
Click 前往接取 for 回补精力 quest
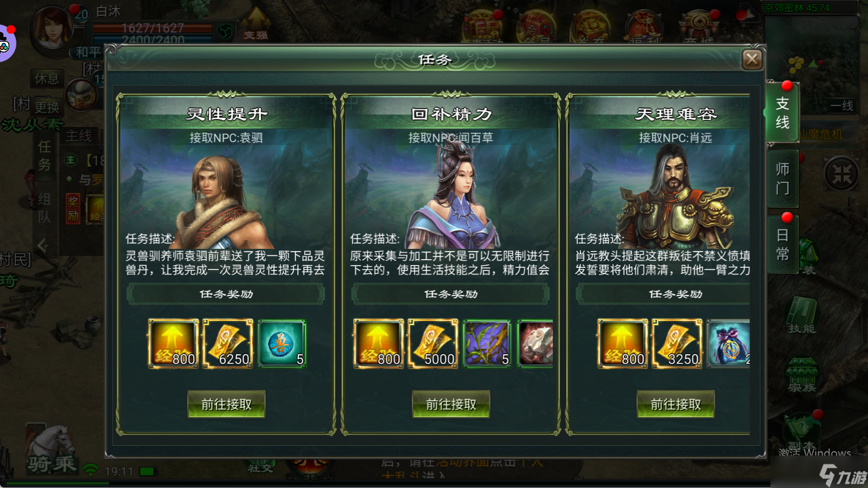451,404
